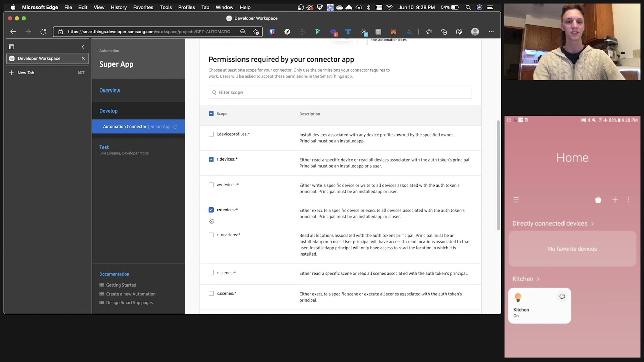Screen dimensions: 644x362
Task: Tap the plus icon to add device
Action: point(615,200)
